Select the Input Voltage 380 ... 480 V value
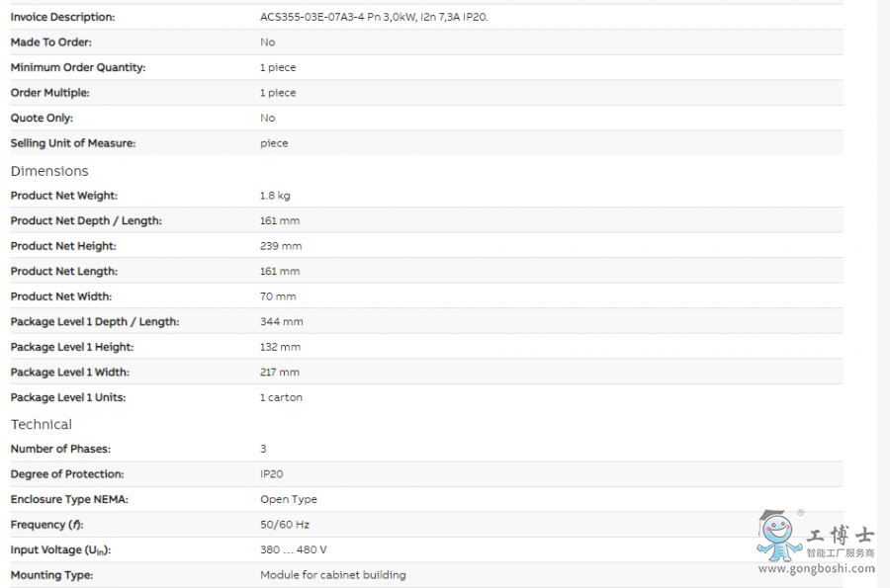 tap(294, 550)
